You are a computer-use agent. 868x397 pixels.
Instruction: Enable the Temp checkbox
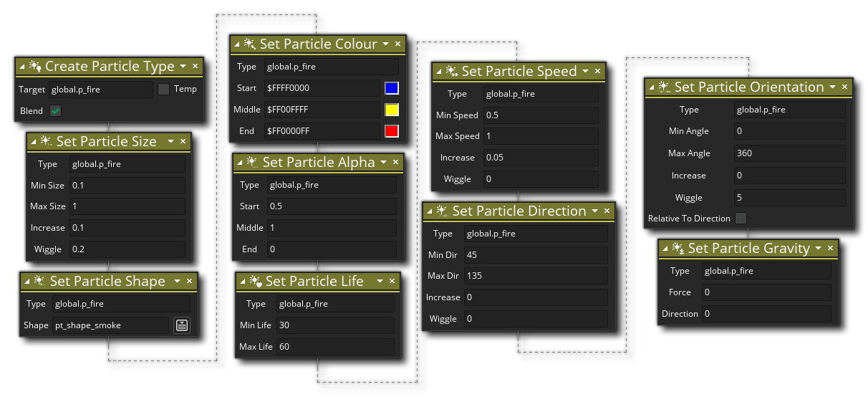[x=163, y=90]
